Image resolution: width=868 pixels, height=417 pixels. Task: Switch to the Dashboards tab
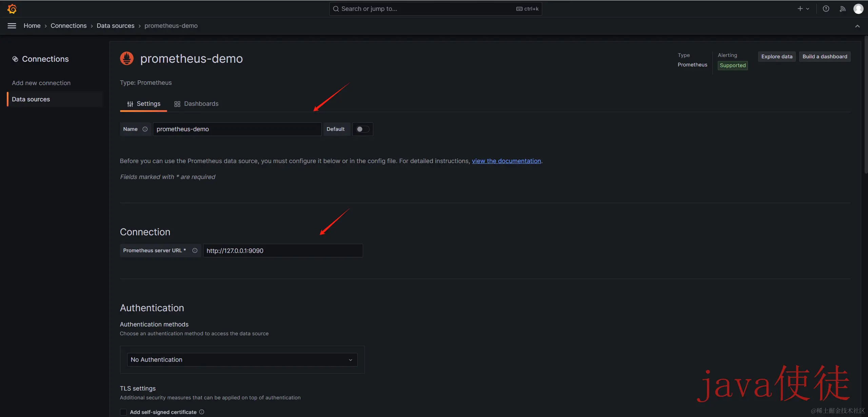coord(196,104)
